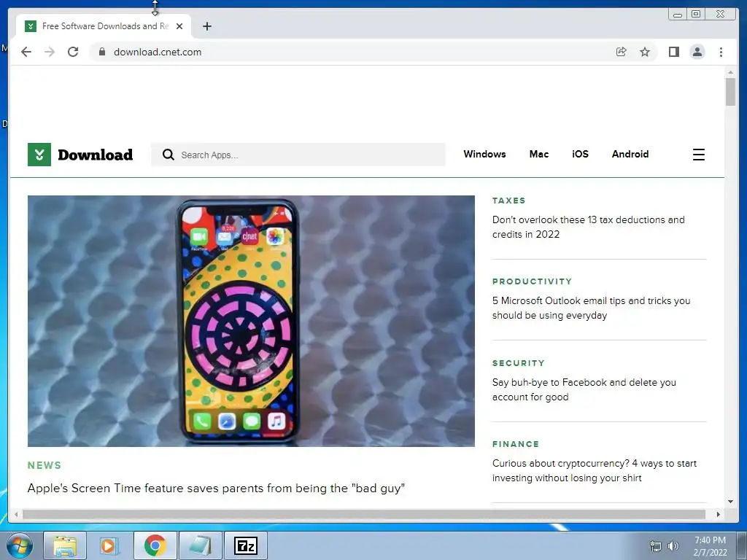This screenshot has width=747, height=560.
Task: Share this page using the share icon
Action: (x=622, y=52)
